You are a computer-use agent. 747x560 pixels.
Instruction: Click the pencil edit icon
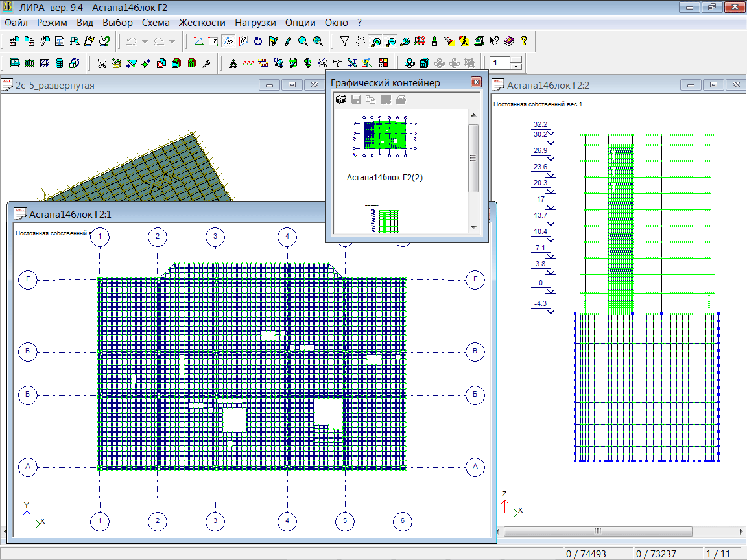pos(288,41)
